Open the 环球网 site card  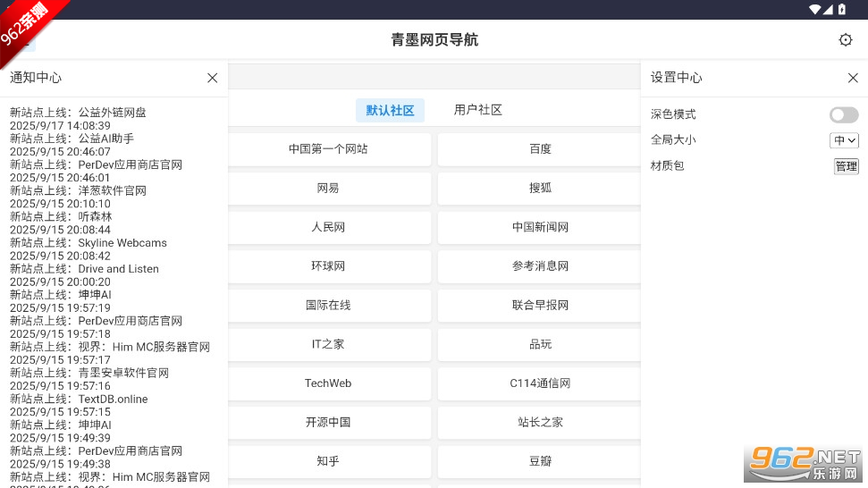[329, 266]
